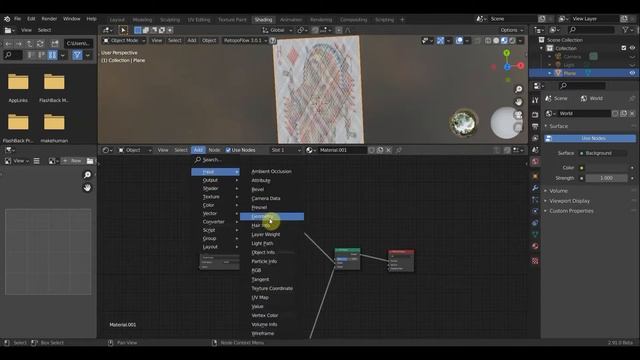Screen dimensions: 640x360
Task: Select wireframe viewport shading mode
Action: pyautogui.click(x=488, y=40)
